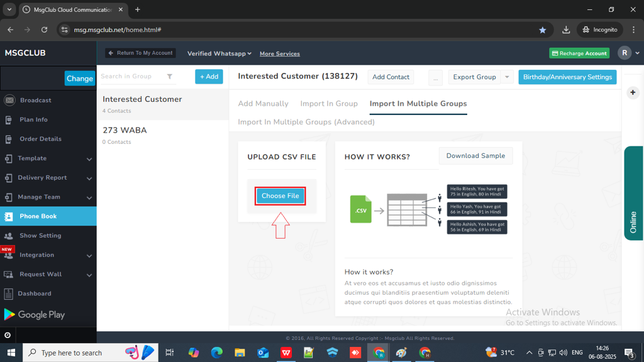Click the Broadcast envelope icon in sidebar
The width and height of the screenshot is (644, 362).
point(9,100)
